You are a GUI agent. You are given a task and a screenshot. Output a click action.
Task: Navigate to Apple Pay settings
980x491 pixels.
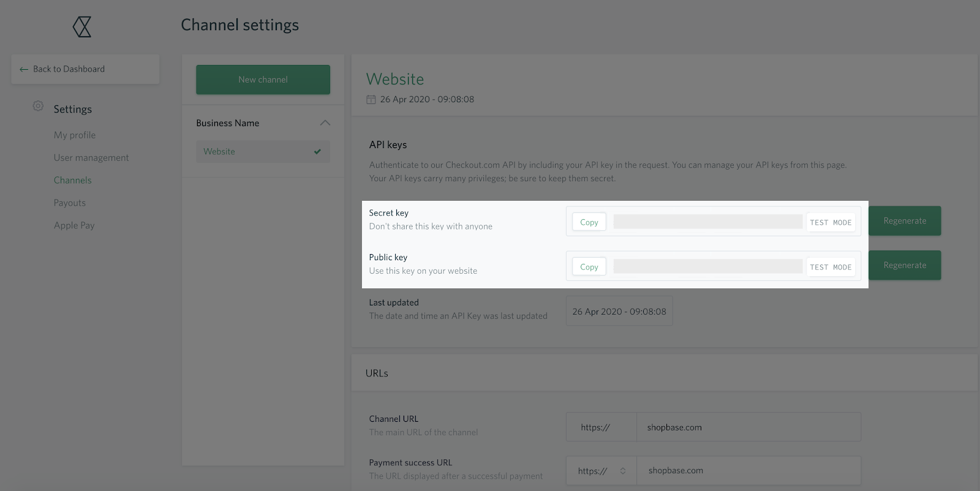point(74,226)
